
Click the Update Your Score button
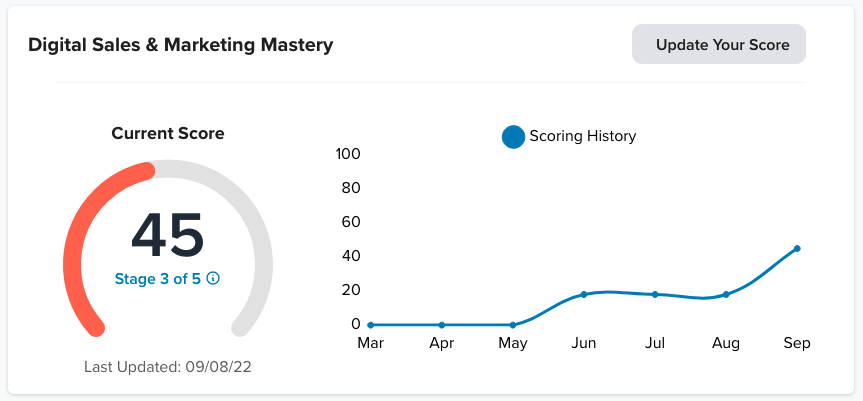coord(718,45)
